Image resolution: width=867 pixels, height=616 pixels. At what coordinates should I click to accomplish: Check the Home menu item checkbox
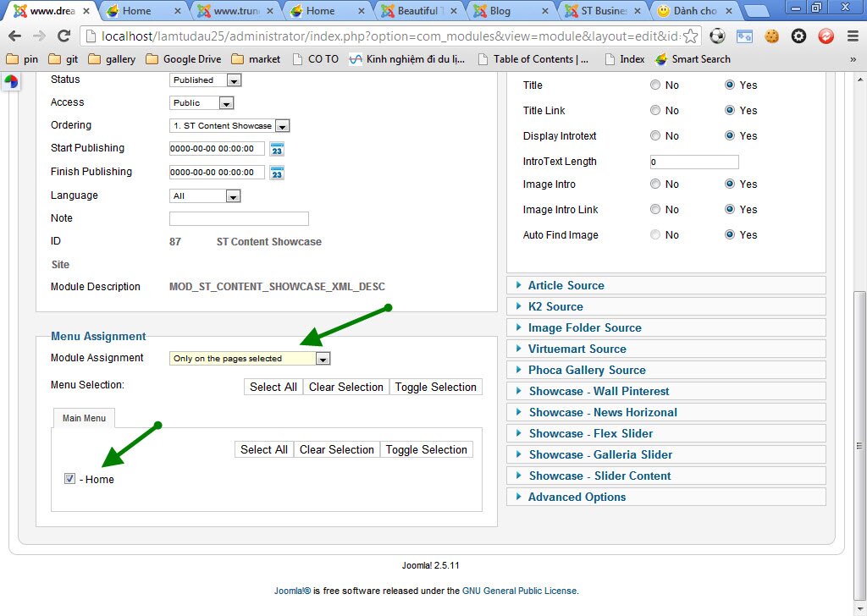(69, 478)
